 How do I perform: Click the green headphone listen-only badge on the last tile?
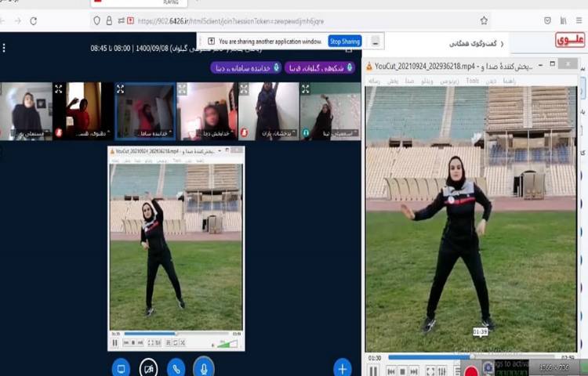[306, 132]
